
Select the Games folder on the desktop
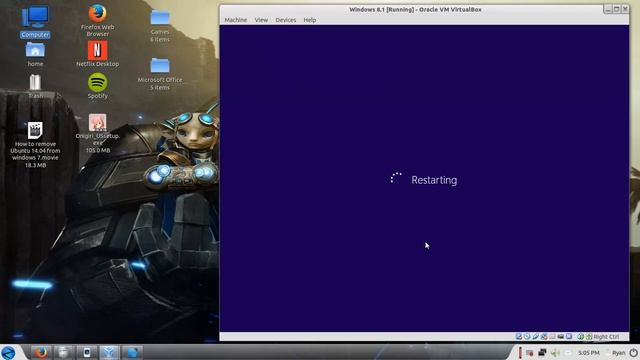point(160,26)
